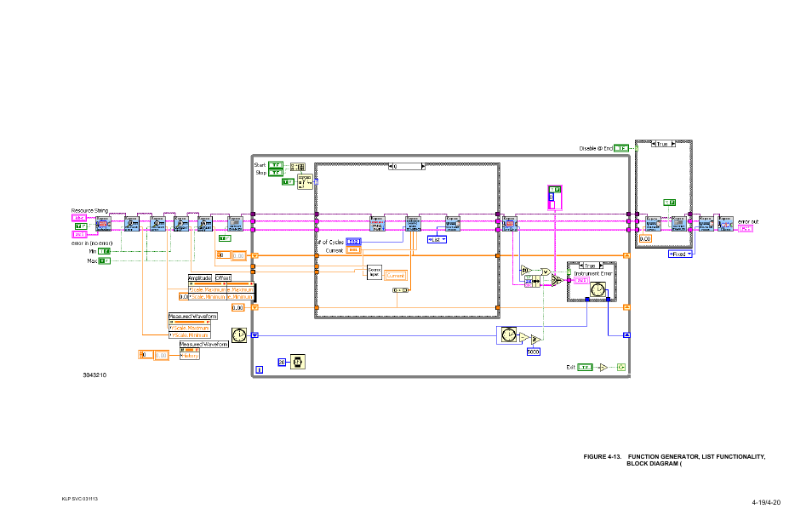
Task: Click the error out cluster terminal
Action: click(746, 228)
